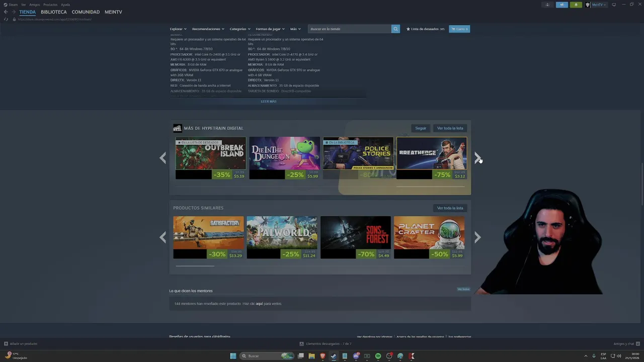The image size is (644, 362).
Task: Open Amigos y chat panel
Action: [626, 344]
